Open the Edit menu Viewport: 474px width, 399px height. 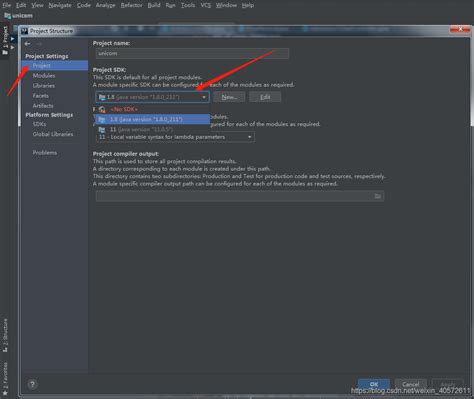pyautogui.click(x=21, y=5)
